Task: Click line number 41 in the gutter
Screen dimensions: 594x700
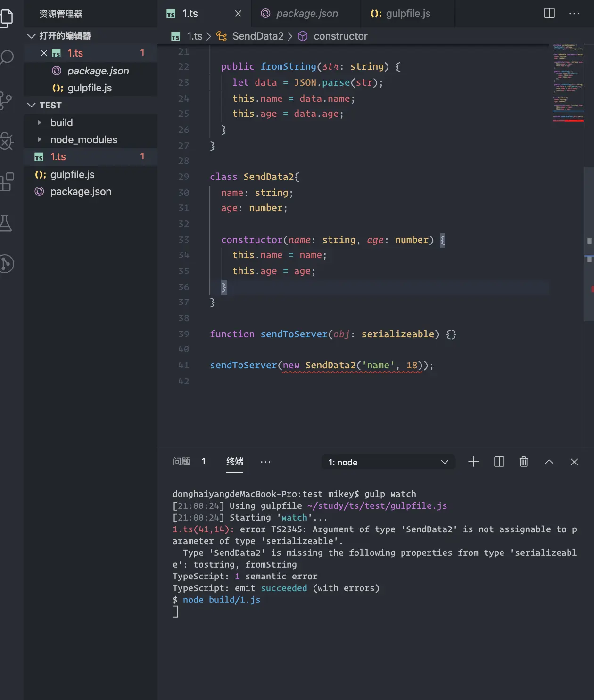Action: pyautogui.click(x=183, y=365)
